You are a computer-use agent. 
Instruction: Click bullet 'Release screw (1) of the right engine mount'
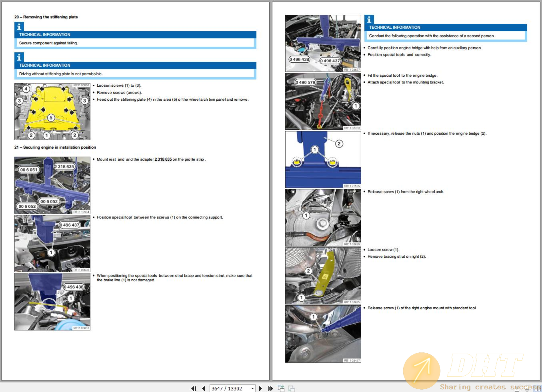(x=422, y=308)
